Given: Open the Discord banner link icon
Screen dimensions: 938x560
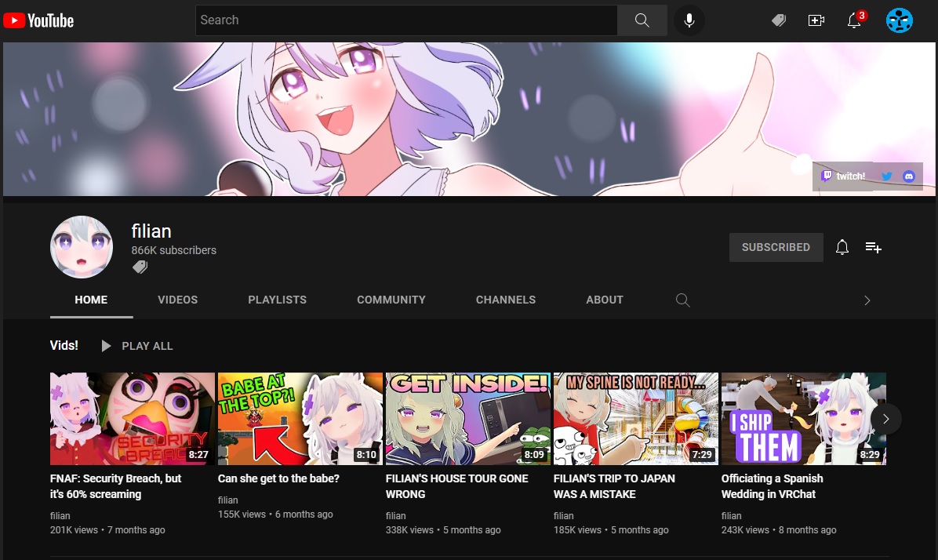Looking at the screenshot, I should click(x=909, y=176).
